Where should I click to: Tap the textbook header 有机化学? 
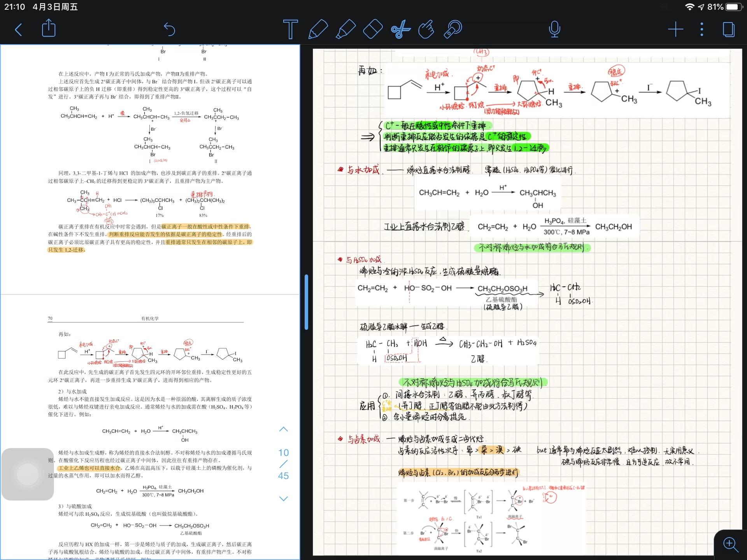pos(150,318)
